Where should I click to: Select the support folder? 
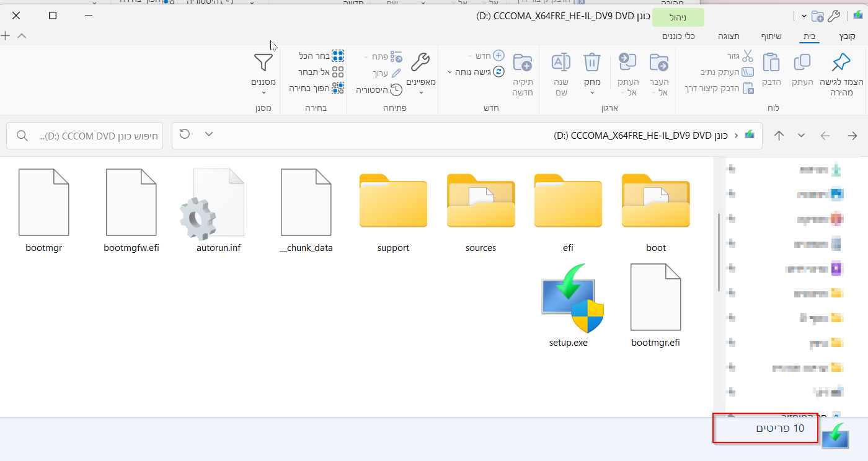point(393,213)
